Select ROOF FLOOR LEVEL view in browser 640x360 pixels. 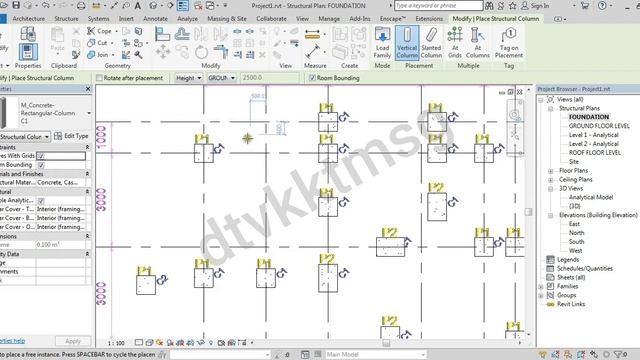coord(595,153)
